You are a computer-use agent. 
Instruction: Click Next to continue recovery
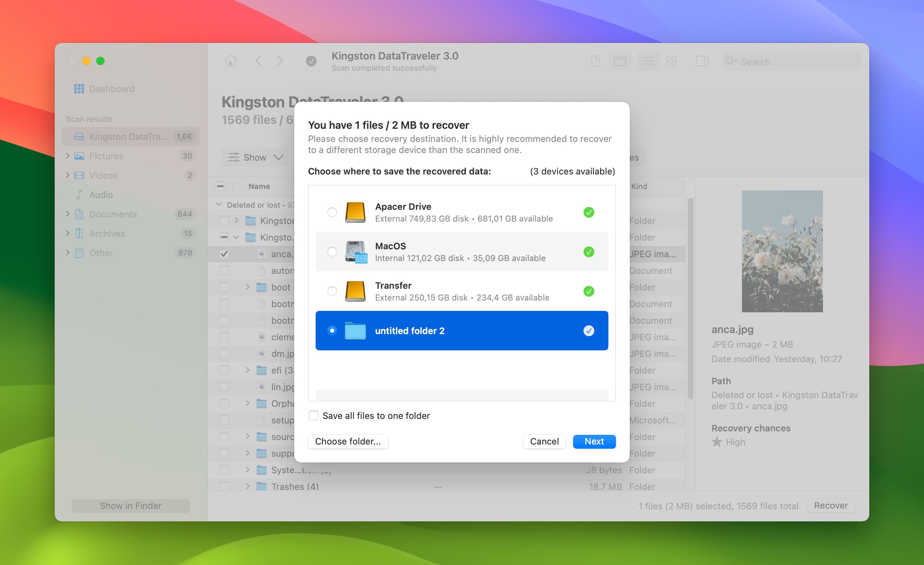point(594,441)
